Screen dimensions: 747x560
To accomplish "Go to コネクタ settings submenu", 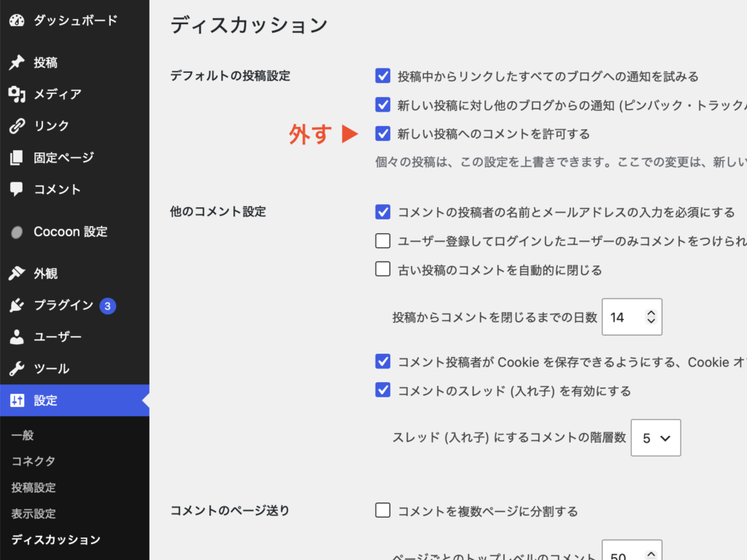I will [34, 461].
